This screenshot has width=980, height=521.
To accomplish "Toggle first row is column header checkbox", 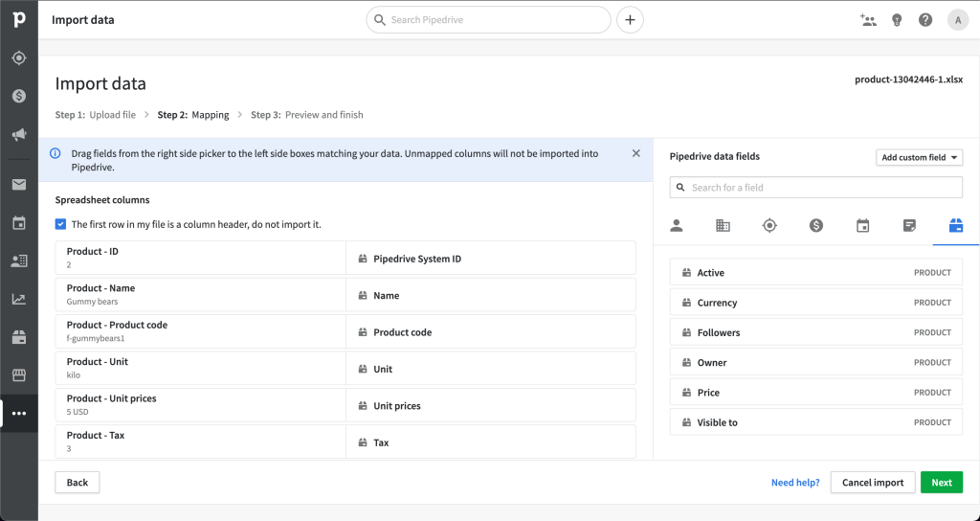I will 60,224.
